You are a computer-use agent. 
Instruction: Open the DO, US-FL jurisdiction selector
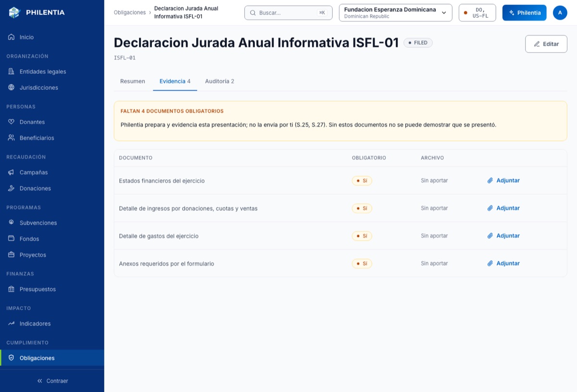[x=477, y=12]
